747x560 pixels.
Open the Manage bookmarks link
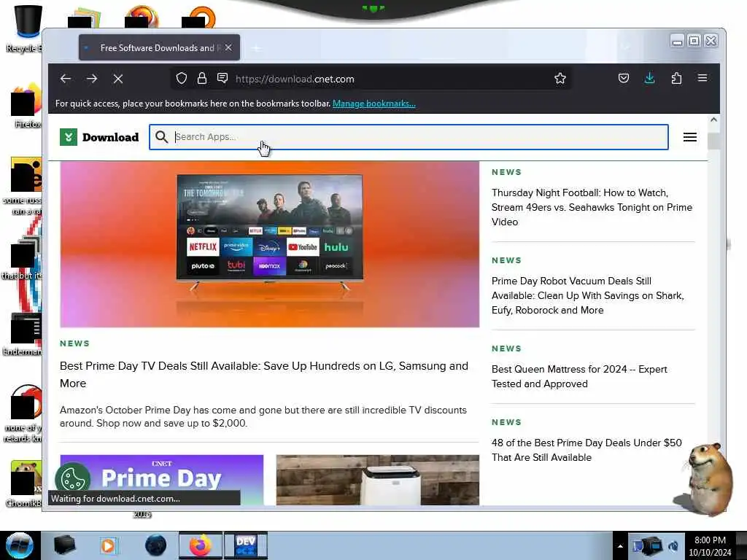click(x=374, y=104)
